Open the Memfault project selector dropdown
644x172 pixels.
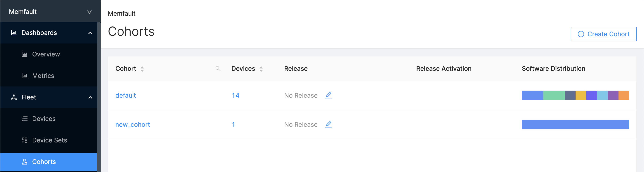50,11
